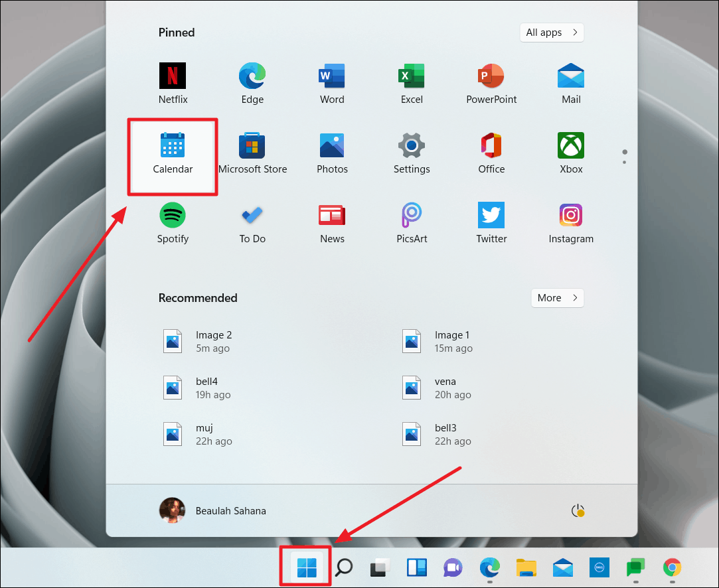
Task: Launch Excel pinned app
Action: [412, 84]
